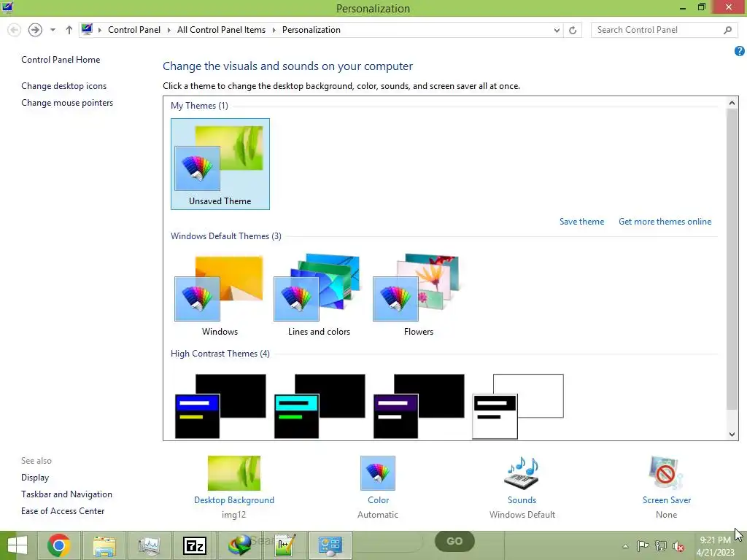Select the purple-titled high contrast black theme
This screenshot has height=560, width=747.
(419, 406)
